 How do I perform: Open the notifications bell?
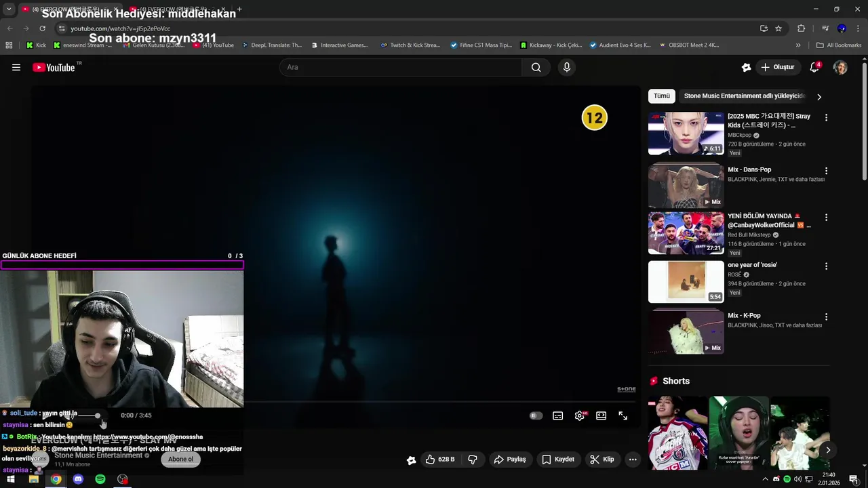(815, 67)
